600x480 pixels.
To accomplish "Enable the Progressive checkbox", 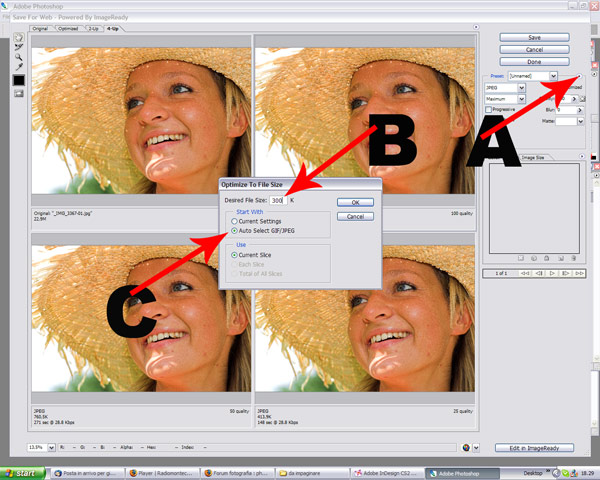I will [488, 109].
